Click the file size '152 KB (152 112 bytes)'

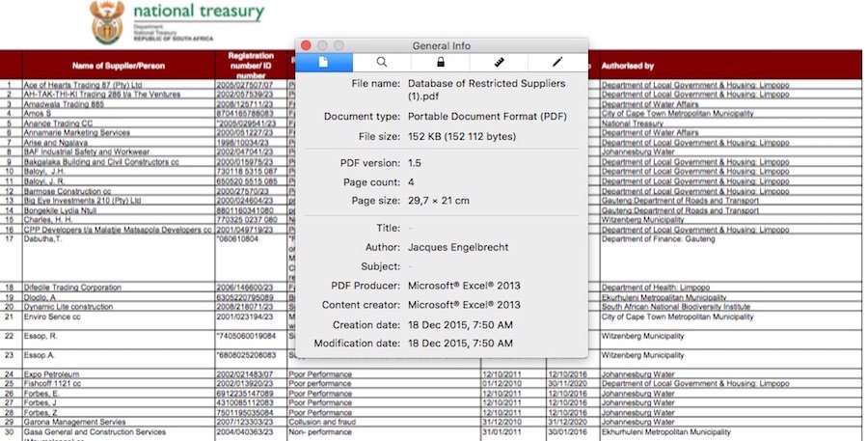click(x=462, y=136)
